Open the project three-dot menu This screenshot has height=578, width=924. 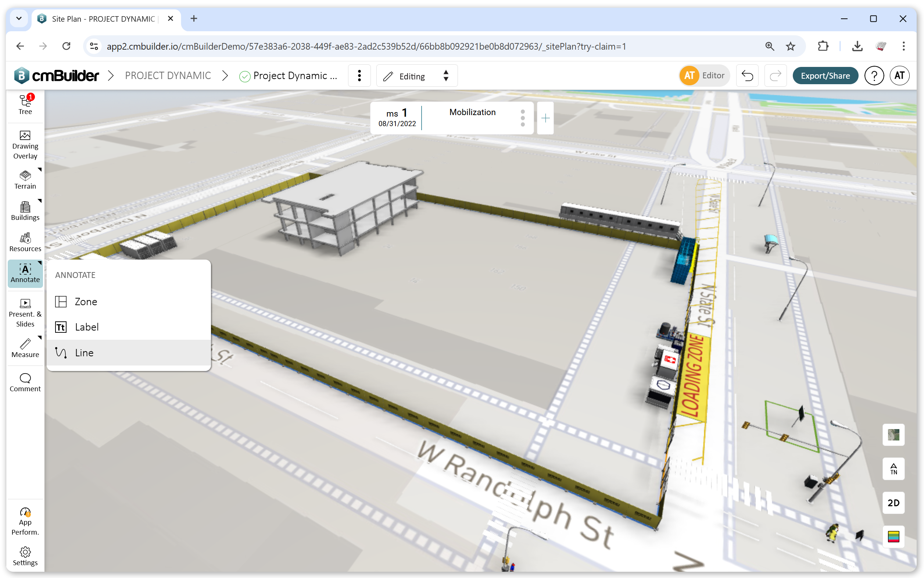[x=359, y=76]
